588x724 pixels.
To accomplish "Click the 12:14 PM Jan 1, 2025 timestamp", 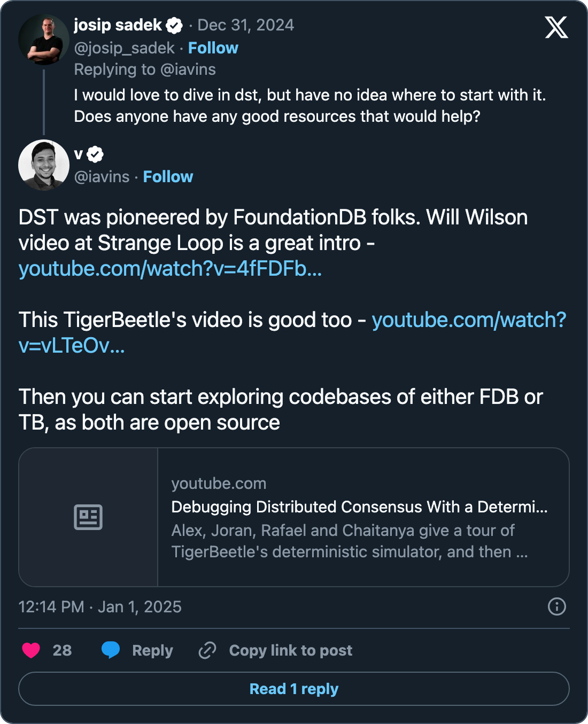I will (100, 607).
